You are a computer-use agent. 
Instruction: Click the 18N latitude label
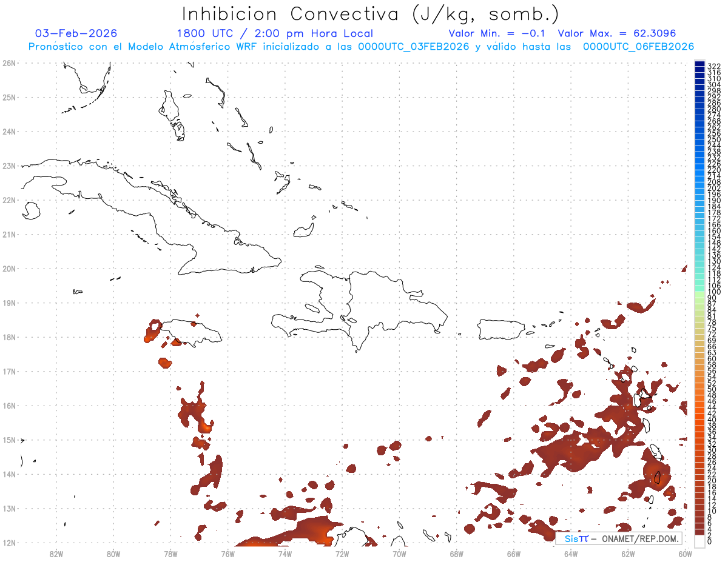tap(8, 337)
